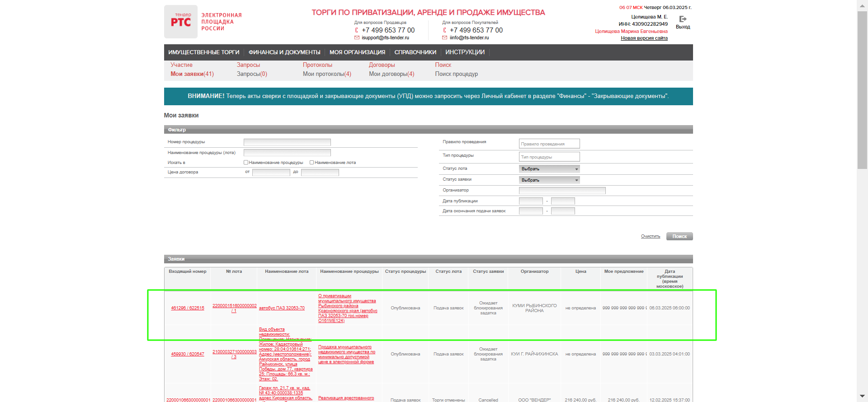This screenshot has height=402, width=868.
Task: Open Поиск процедур
Action: point(456,74)
